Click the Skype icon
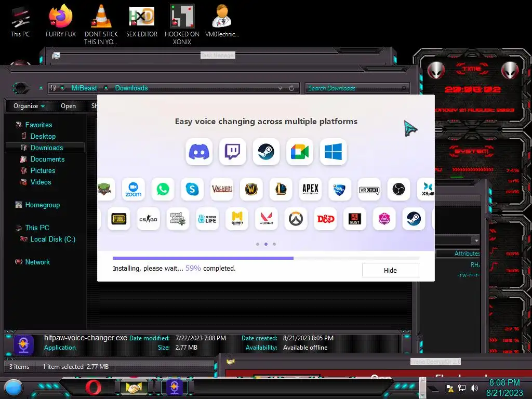 point(192,189)
